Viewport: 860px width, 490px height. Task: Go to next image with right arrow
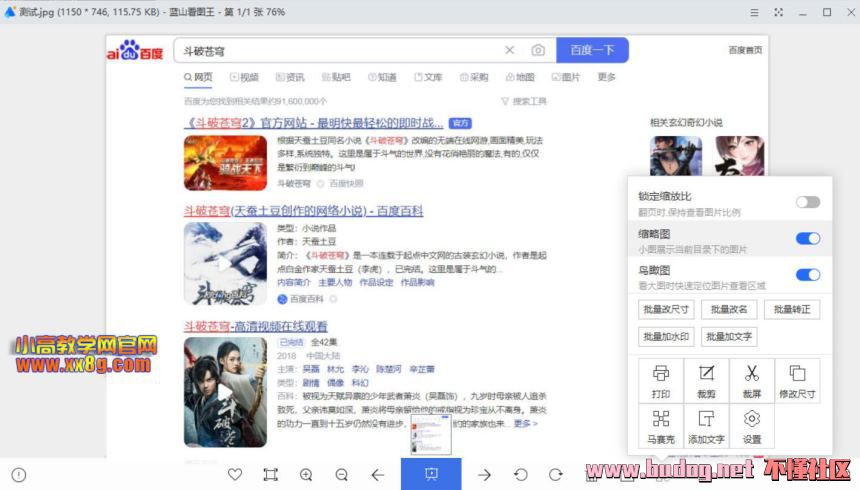[484, 474]
